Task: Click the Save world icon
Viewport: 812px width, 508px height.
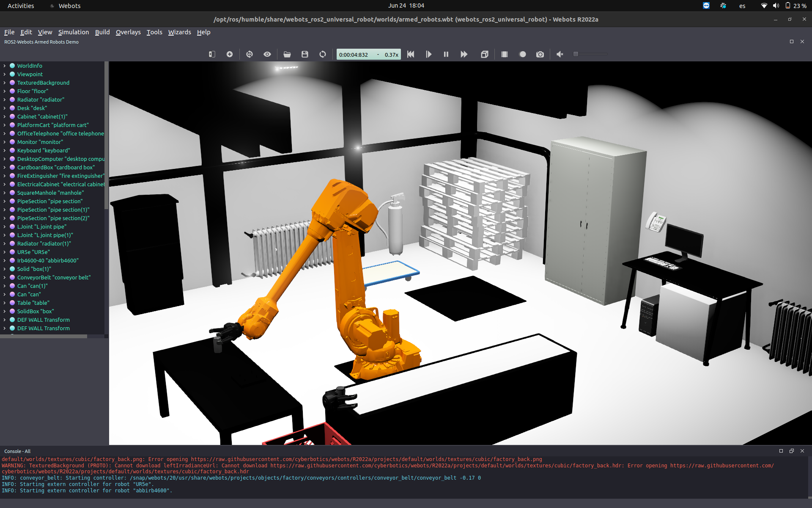Action: pyautogui.click(x=304, y=54)
